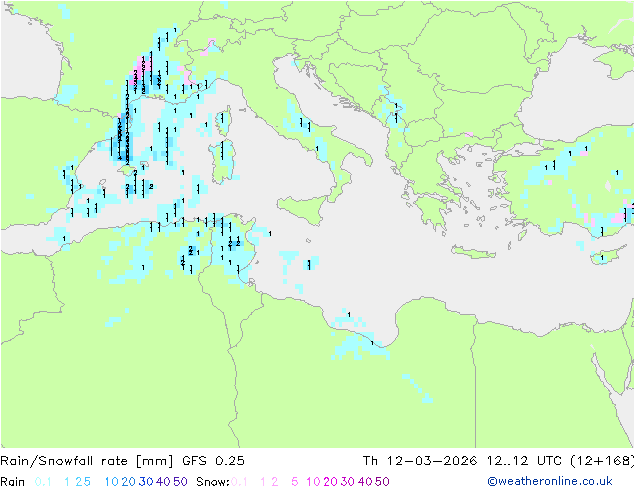Click the Snow legend value 30

pyautogui.click(x=348, y=482)
